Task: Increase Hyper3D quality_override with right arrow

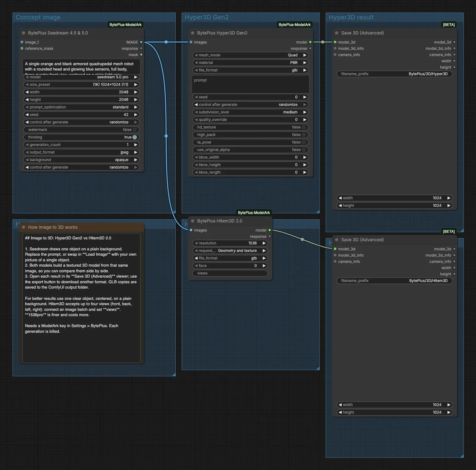Action: pyautogui.click(x=305, y=120)
